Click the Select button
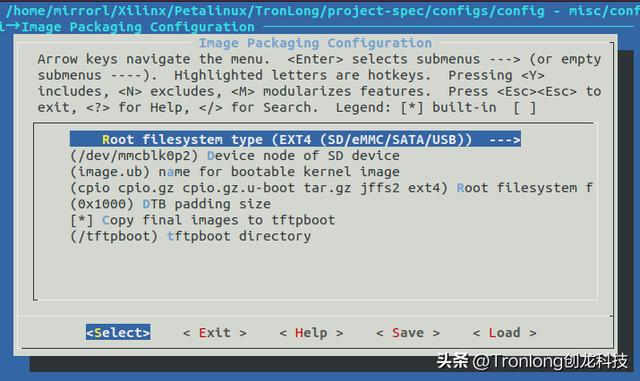 tap(118, 332)
